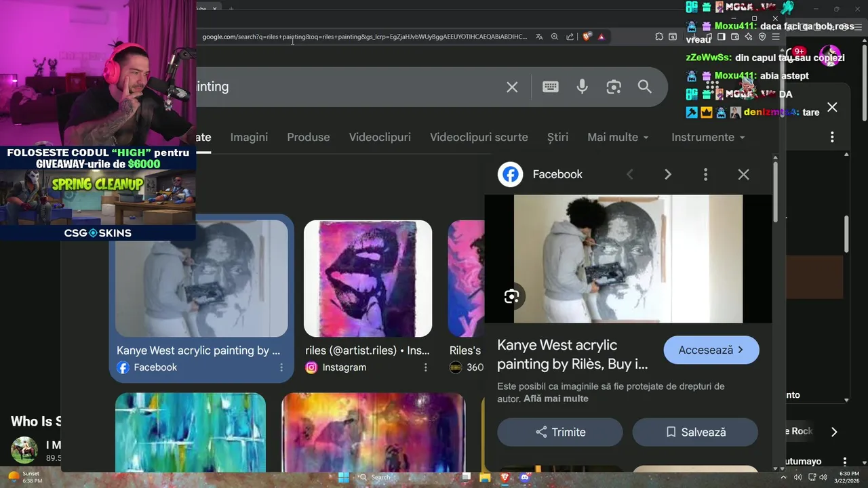The width and height of the screenshot is (868, 488).
Task: Open the Kanye West acrylic painting title
Action: (572, 354)
